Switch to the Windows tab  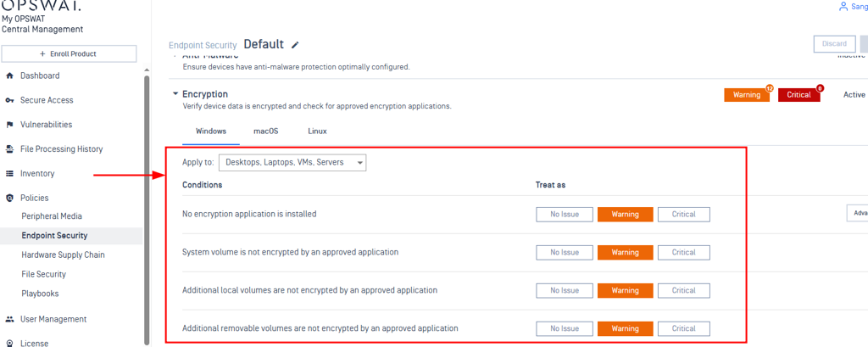tap(211, 132)
